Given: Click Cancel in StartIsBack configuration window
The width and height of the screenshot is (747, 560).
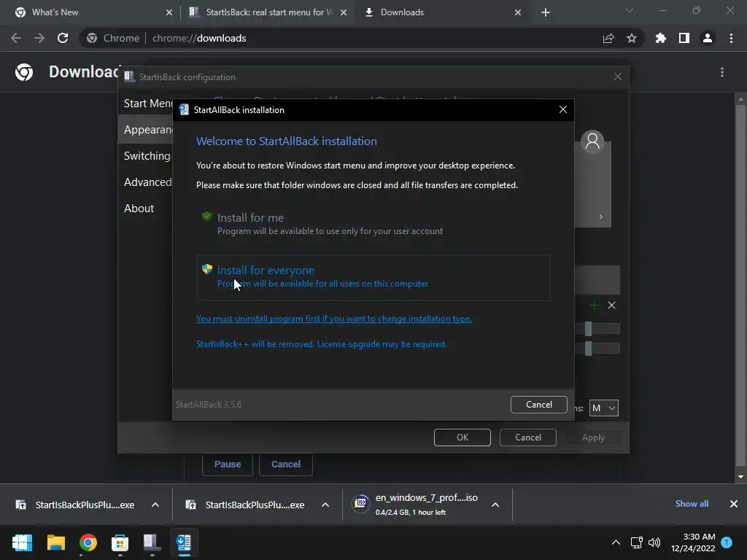Looking at the screenshot, I should (528, 437).
